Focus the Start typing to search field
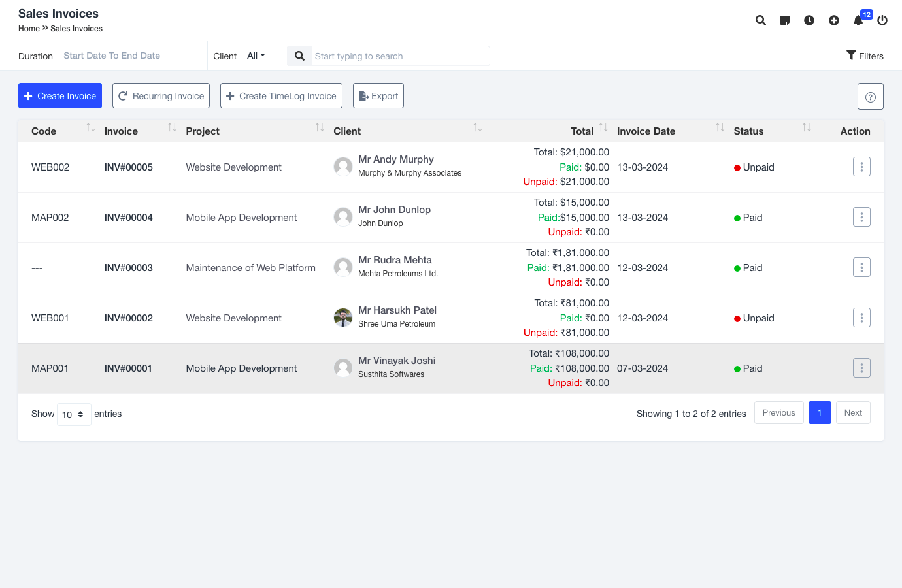 point(400,56)
